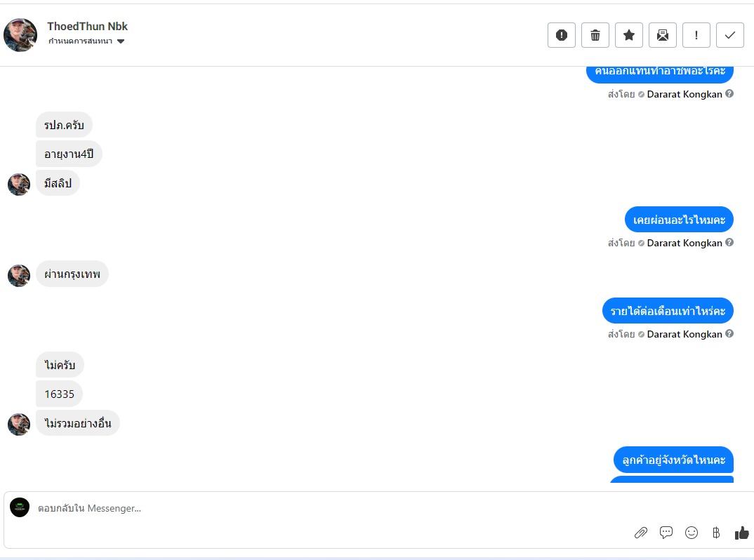
Task: Click sender avatar next to ผ่านกรุงเทพ message
Action: (x=19, y=275)
